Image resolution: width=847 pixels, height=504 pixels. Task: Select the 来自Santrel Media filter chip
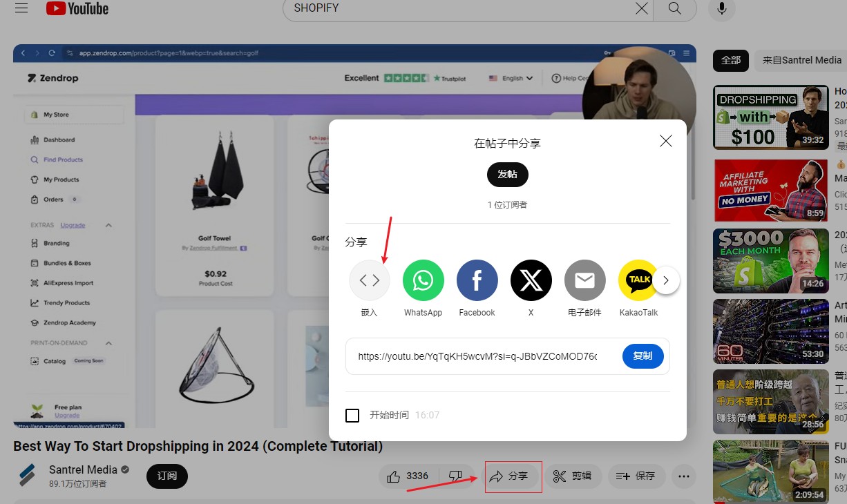coord(801,60)
